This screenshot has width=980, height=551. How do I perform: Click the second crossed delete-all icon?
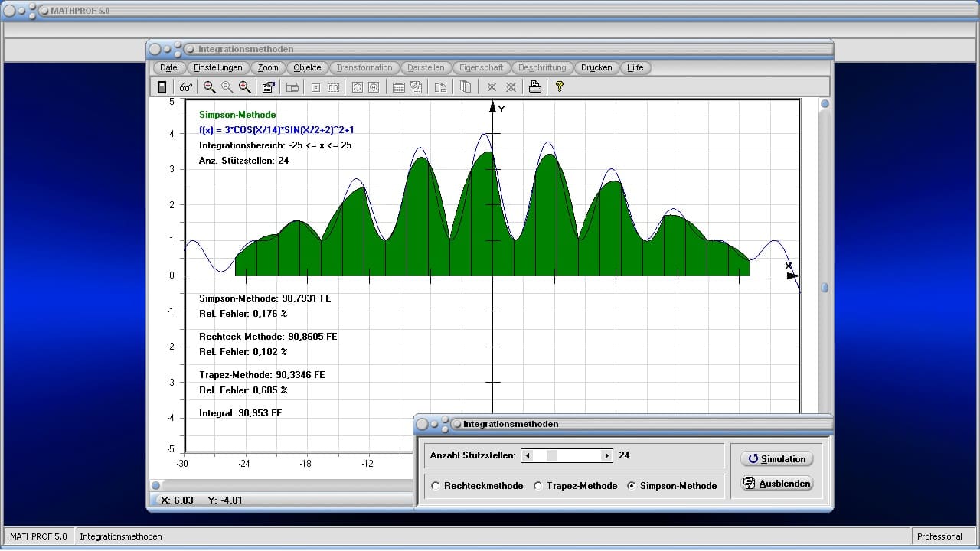click(511, 87)
